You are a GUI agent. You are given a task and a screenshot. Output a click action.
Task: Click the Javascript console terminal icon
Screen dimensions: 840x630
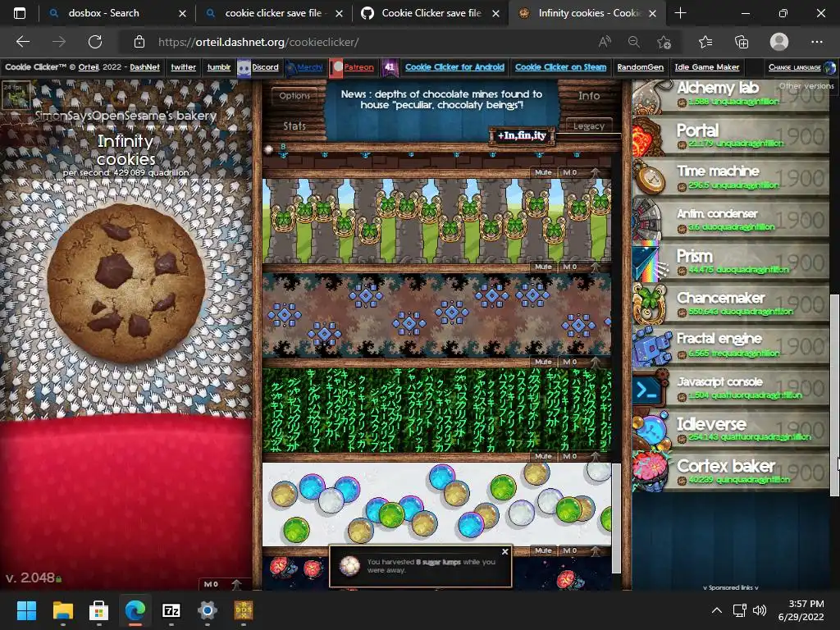(650, 387)
